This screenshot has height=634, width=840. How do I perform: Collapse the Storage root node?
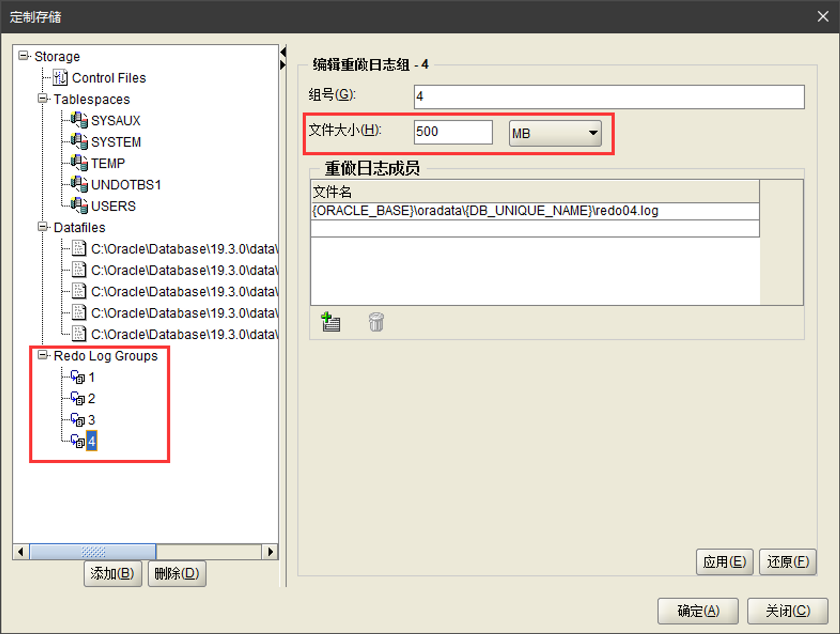(x=23, y=56)
